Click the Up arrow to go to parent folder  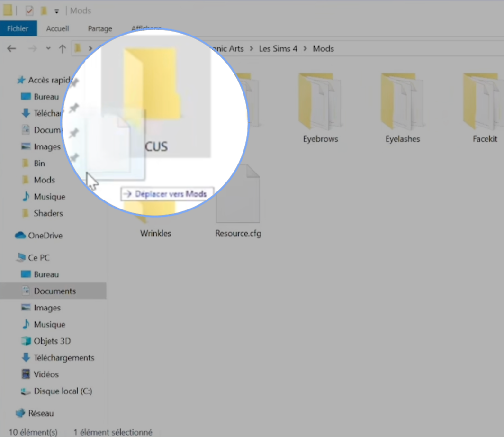(62, 48)
